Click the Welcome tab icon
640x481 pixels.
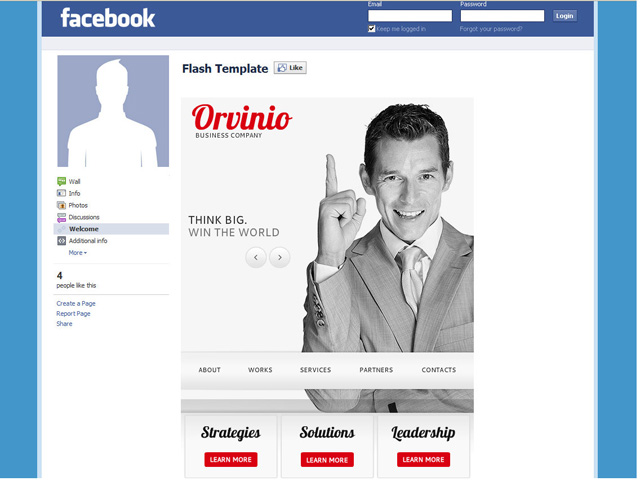click(x=61, y=229)
